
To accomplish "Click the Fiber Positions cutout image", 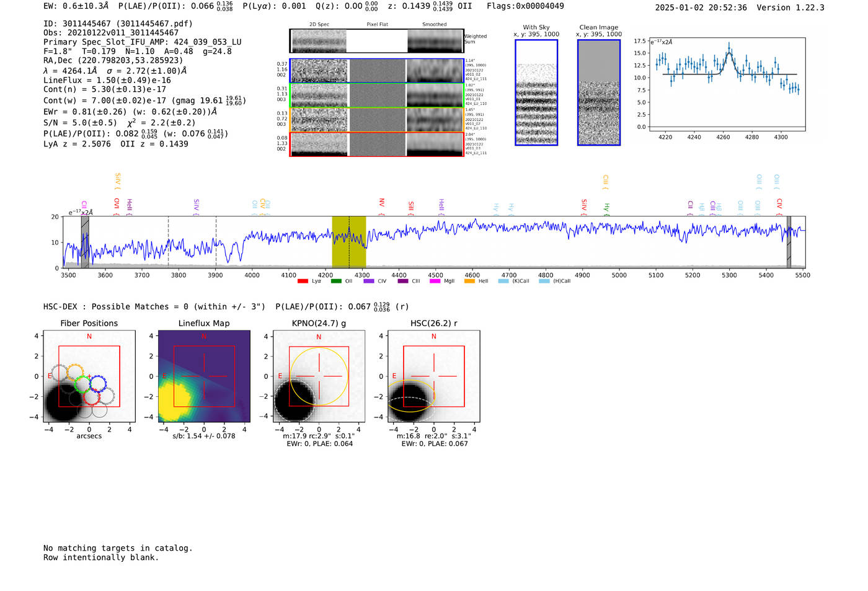I will [89, 376].
